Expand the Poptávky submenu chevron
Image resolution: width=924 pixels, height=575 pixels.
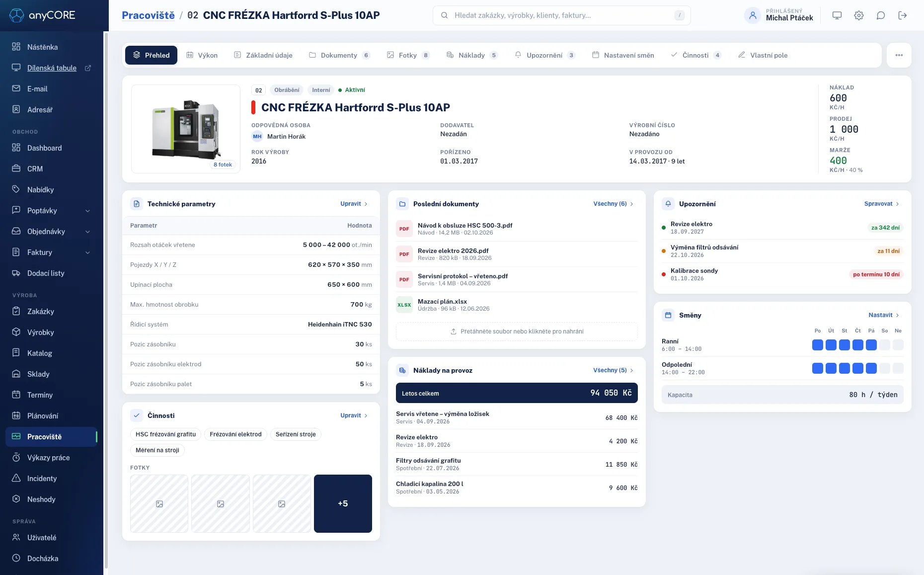88,211
